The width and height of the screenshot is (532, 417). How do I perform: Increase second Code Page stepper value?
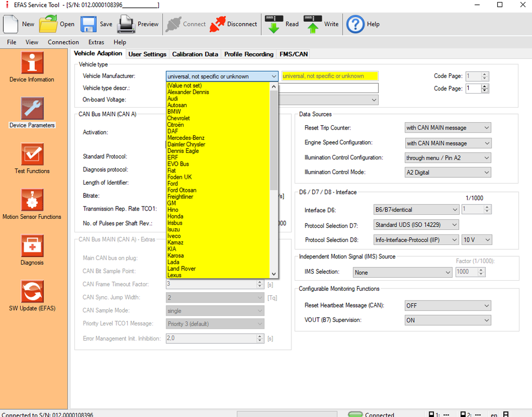point(485,87)
